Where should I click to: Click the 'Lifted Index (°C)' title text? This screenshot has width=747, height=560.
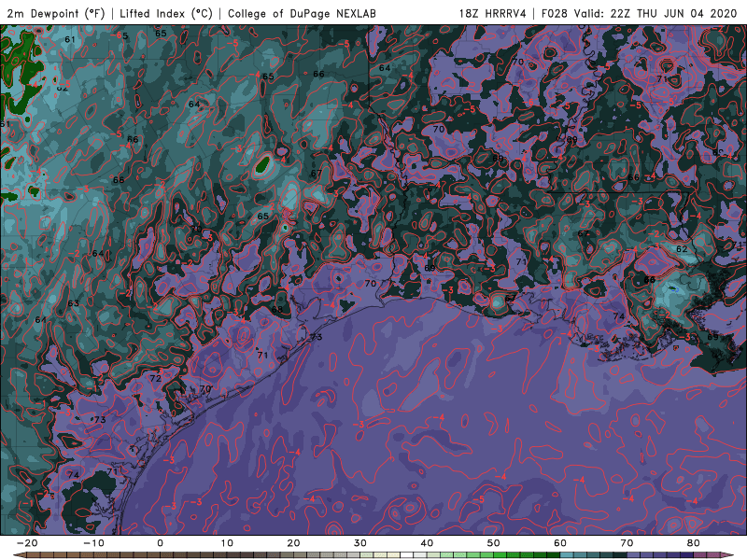pyautogui.click(x=166, y=13)
